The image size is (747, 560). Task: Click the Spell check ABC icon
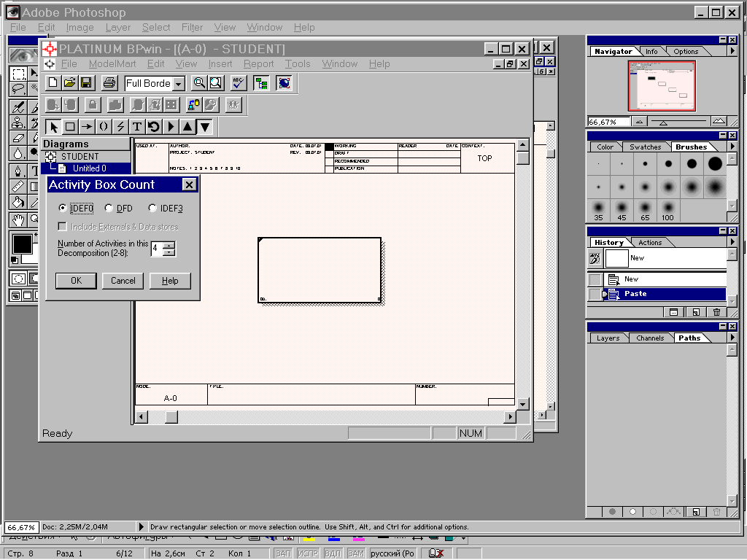click(239, 83)
